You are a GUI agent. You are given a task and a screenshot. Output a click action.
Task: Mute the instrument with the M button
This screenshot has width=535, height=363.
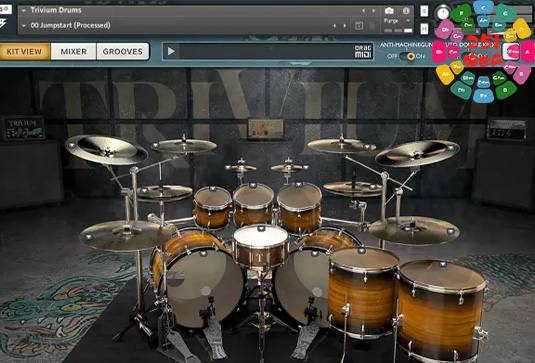coord(424,29)
